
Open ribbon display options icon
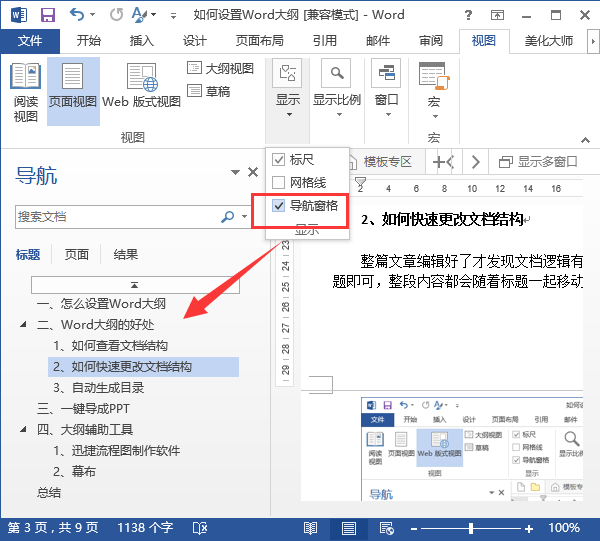click(x=497, y=15)
